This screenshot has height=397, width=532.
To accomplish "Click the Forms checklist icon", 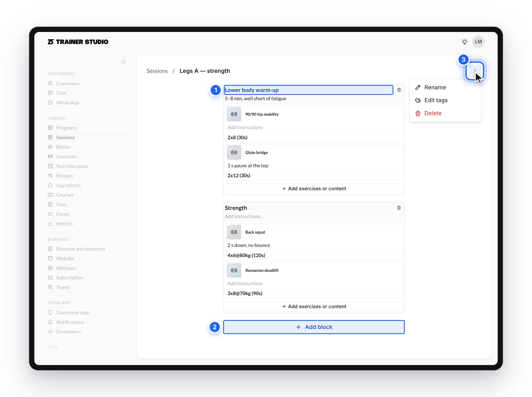I will [x=50, y=214].
